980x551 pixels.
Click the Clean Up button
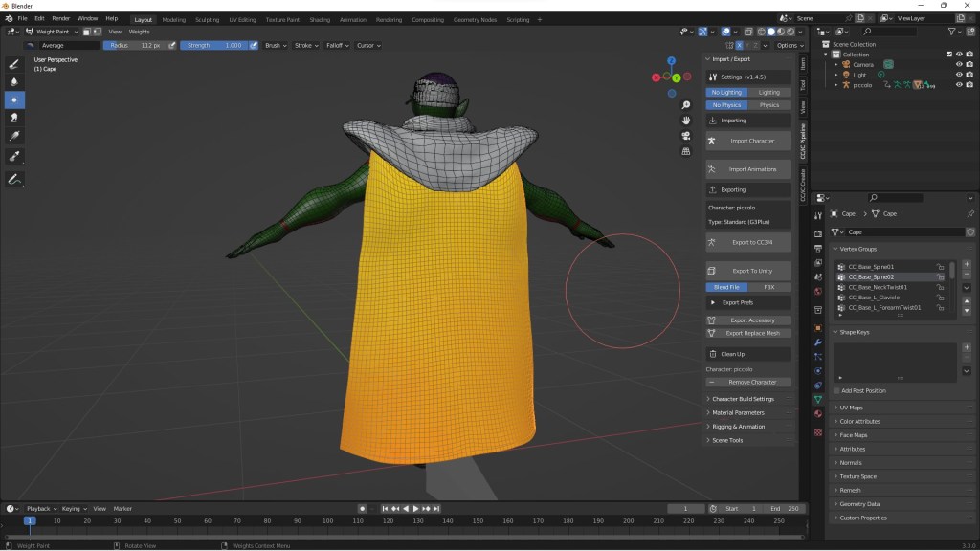[748, 354]
